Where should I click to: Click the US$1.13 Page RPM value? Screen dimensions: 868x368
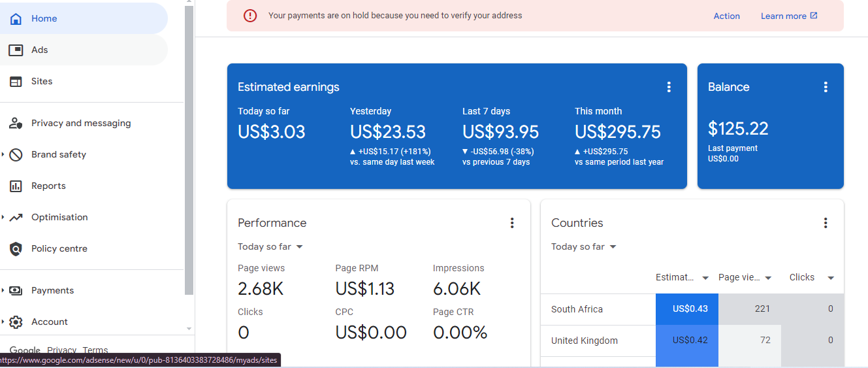[x=365, y=289]
